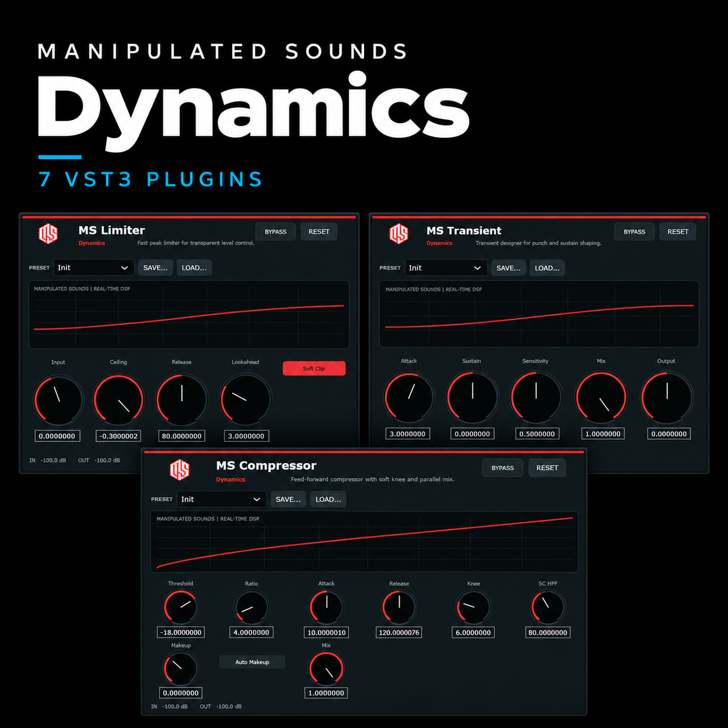Click the Limiter Lookahead knob

coord(245,400)
